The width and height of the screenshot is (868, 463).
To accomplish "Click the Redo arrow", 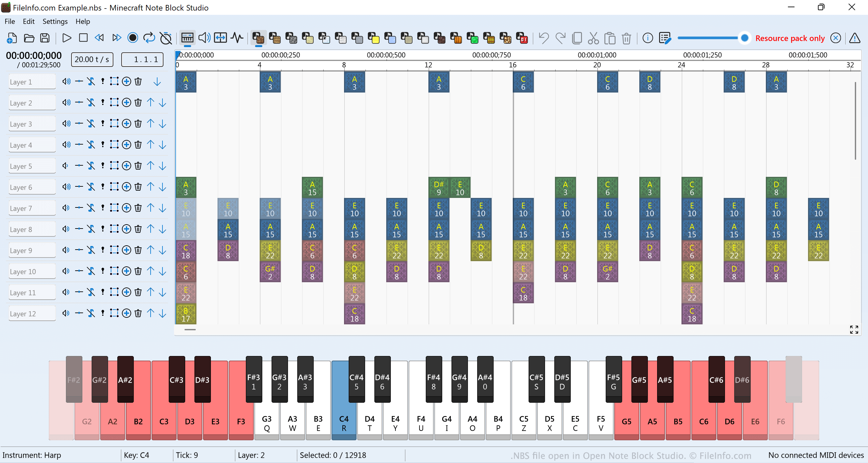I will tap(560, 38).
